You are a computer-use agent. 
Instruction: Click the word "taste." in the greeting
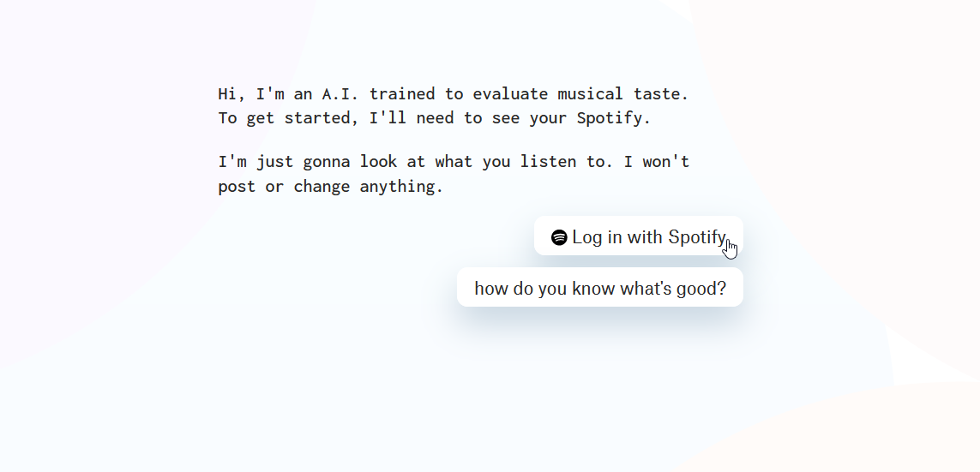(x=660, y=93)
